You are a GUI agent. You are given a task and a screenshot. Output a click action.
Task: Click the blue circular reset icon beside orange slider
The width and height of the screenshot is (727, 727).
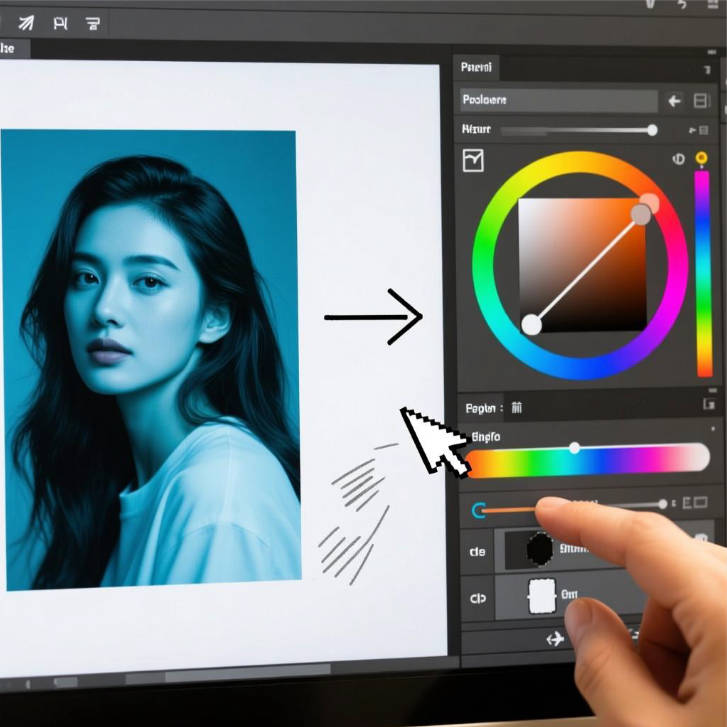pyautogui.click(x=479, y=510)
